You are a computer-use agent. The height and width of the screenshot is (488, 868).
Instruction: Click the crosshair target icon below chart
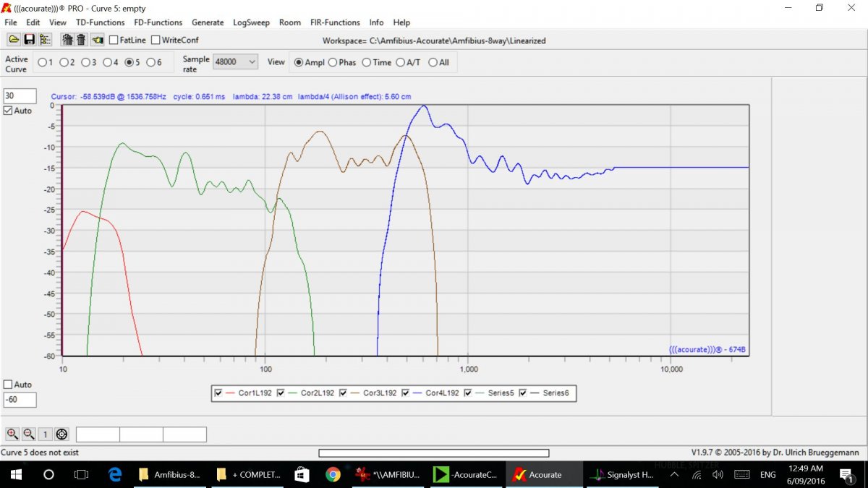click(x=61, y=434)
